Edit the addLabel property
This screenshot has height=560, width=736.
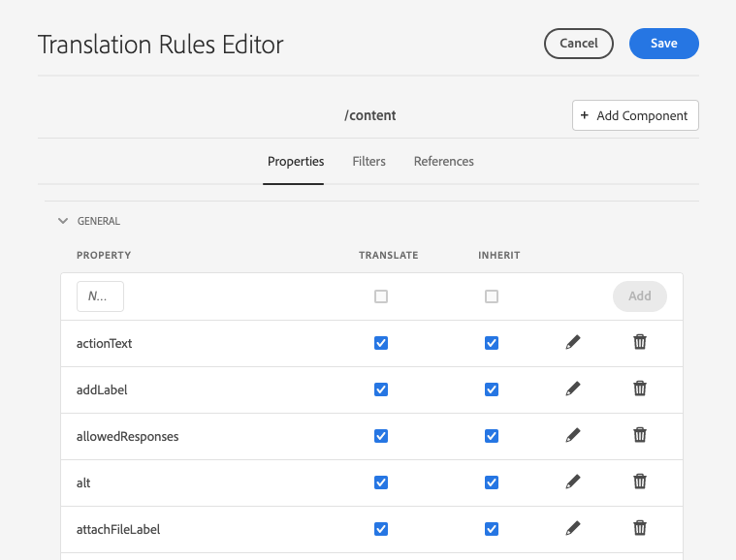click(573, 389)
